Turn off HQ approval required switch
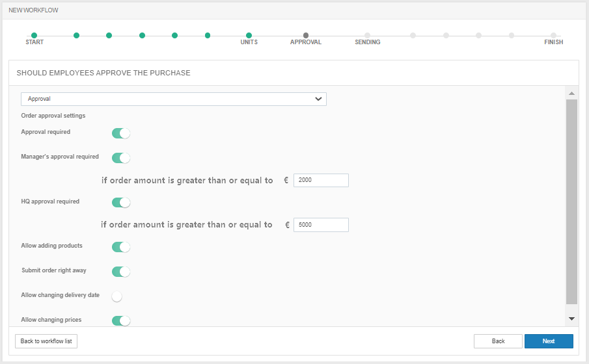589x364 pixels. pyautogui.click(x=121, y=203)
